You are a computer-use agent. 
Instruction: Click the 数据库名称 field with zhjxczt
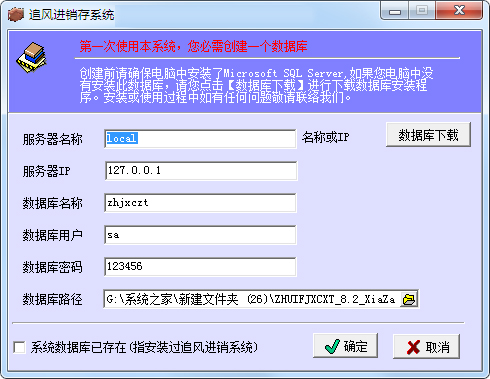200,203
